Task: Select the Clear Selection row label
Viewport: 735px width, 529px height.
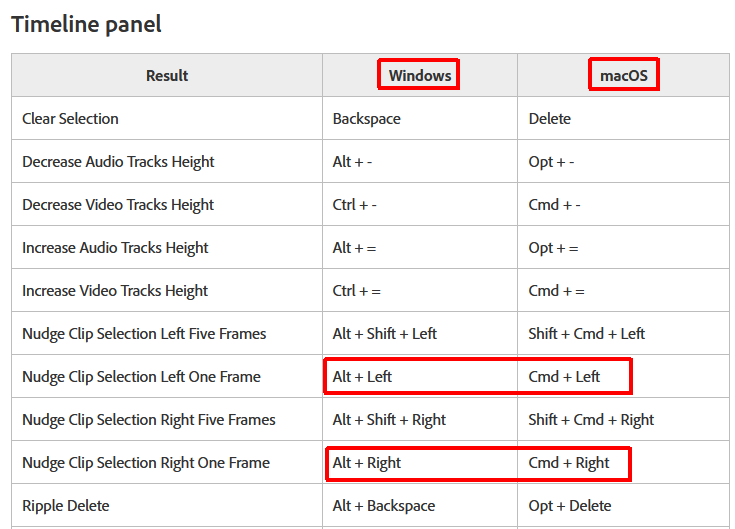Action: pyautogui.click(x=70, y=119)
